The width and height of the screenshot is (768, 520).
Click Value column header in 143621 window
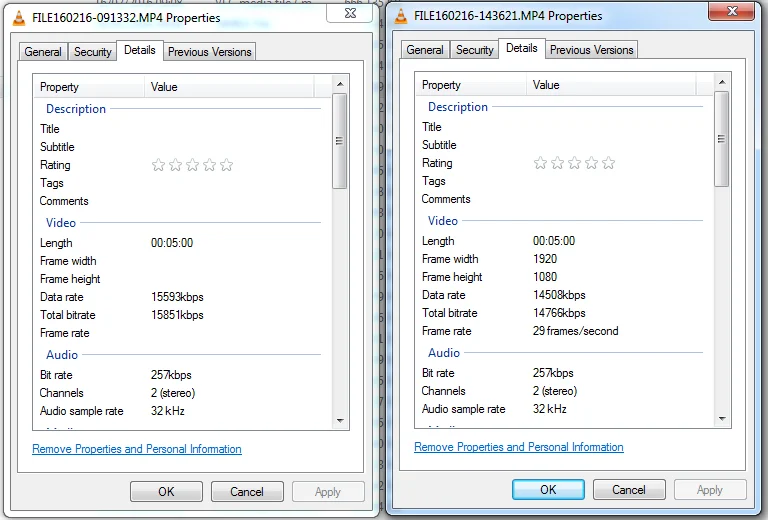click(611, 85)
